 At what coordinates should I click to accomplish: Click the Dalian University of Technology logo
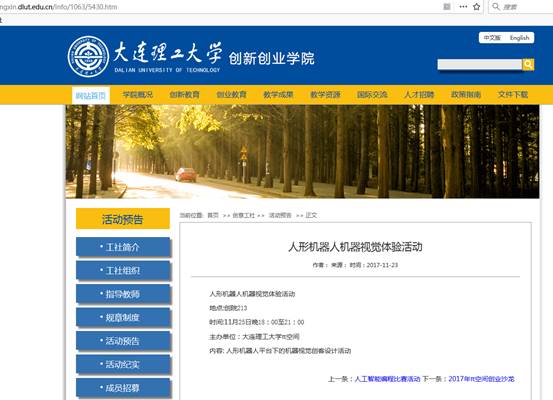click(x=88, y=56)
